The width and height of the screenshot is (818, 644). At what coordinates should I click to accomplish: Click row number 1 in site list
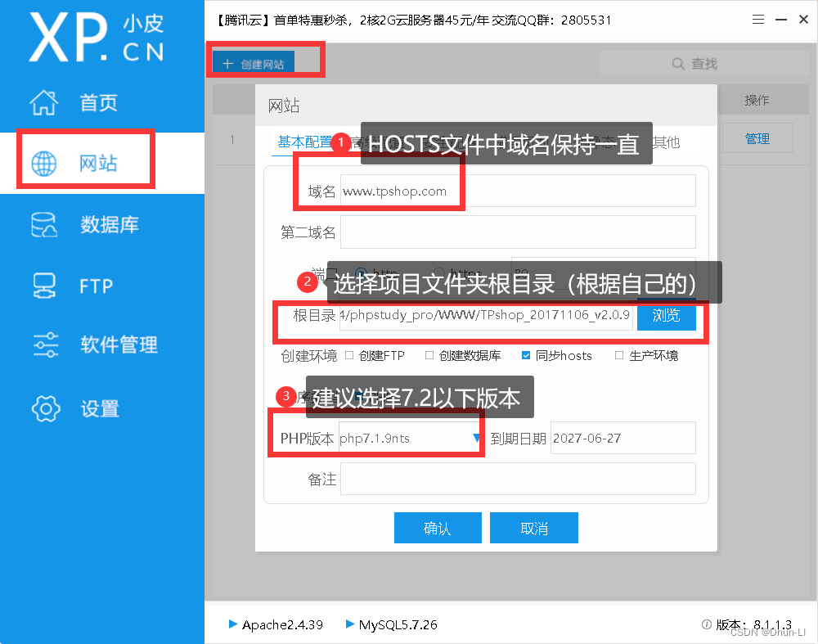[232, 140]
